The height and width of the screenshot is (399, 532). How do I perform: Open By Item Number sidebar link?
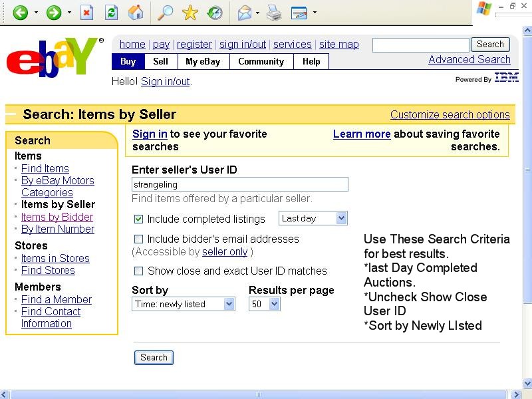coord(58,229)
